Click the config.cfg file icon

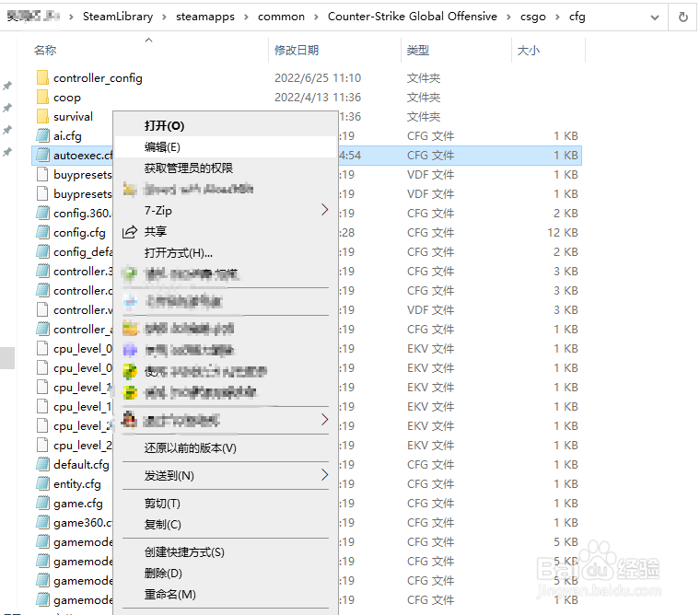42,233
